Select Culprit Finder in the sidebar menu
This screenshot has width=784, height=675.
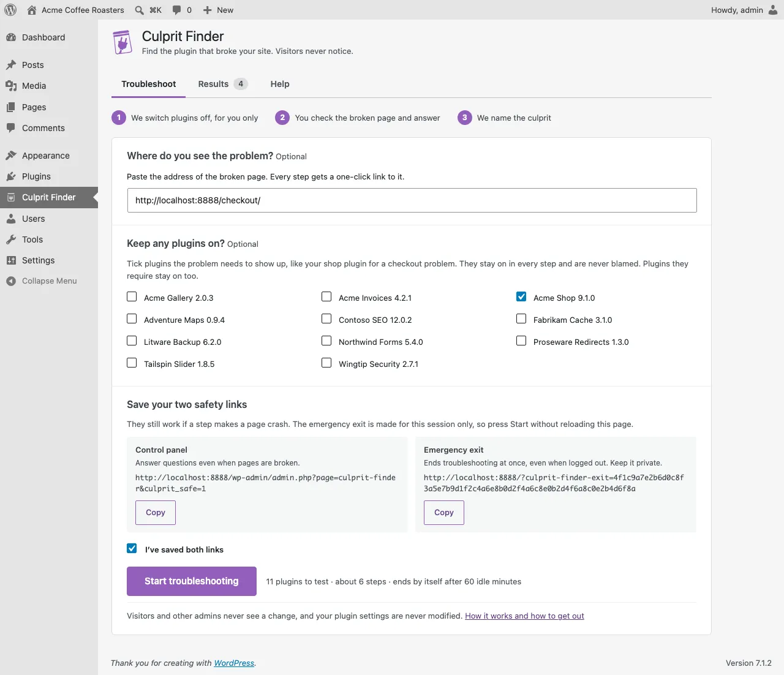49,197
